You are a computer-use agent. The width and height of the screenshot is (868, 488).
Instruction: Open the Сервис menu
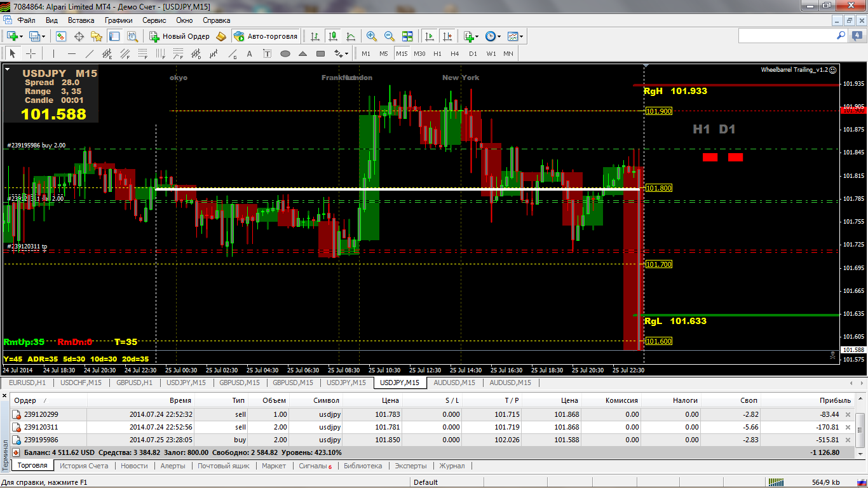click(x=154, y=20)
